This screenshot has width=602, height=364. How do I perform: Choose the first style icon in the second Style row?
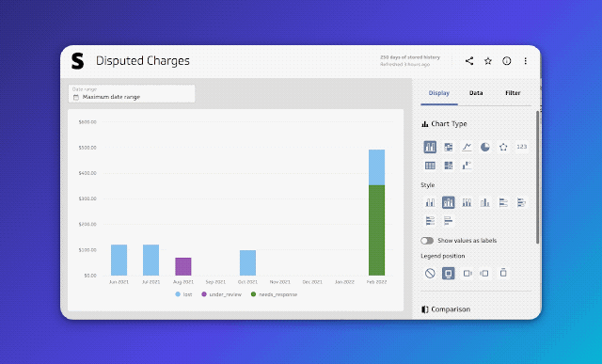coord(430,221)
